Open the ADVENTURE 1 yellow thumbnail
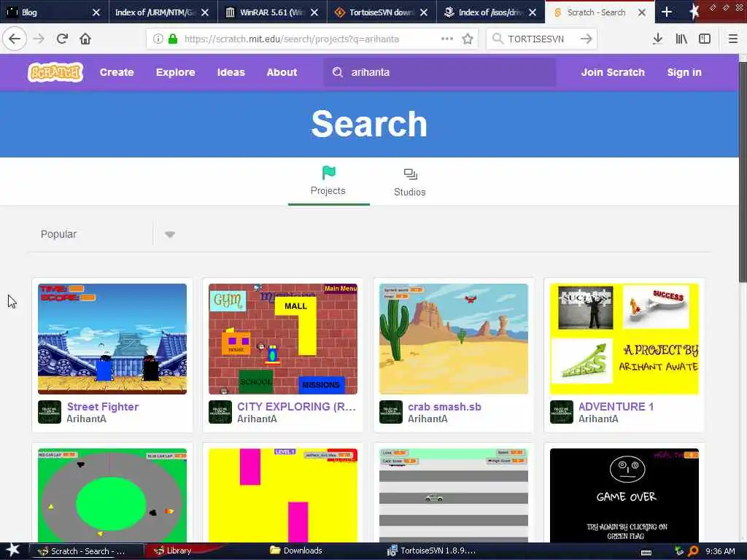The height and width of the screenshot is (560, 747). pos(624,339)
